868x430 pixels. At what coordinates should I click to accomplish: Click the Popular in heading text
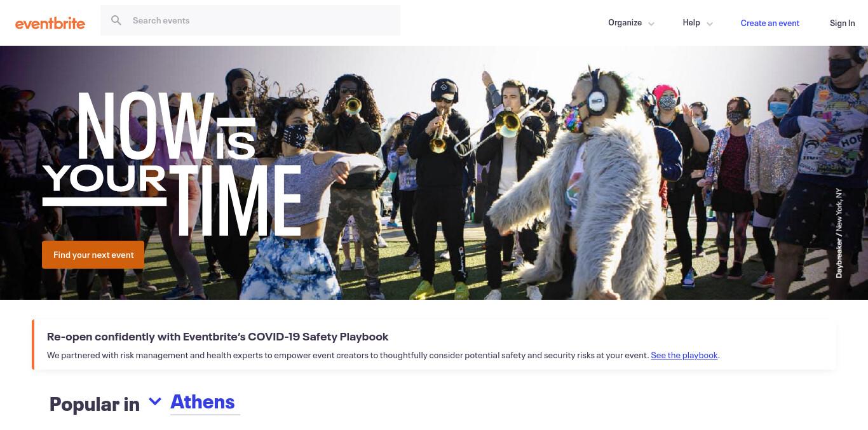(94, 404)
